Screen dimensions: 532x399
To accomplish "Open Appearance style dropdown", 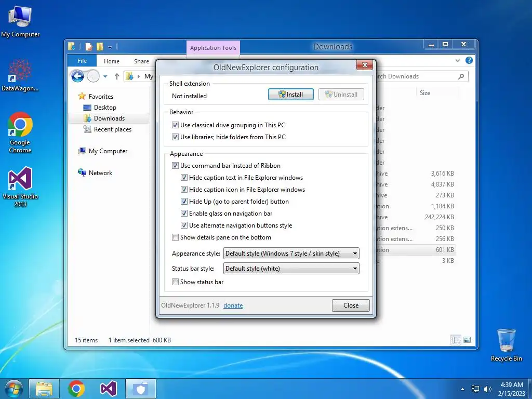I will [291, 253].
